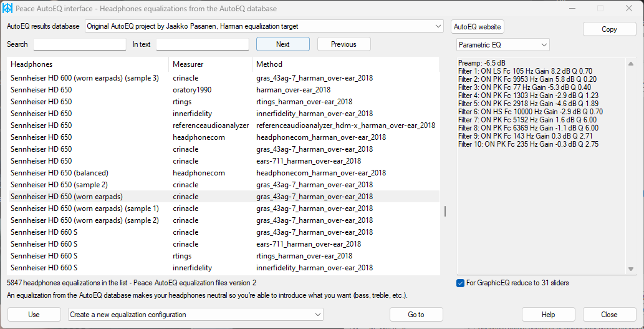Click the Peace app icon in title bar
Viewport: 644px width, 329px height.
(8, 9)
